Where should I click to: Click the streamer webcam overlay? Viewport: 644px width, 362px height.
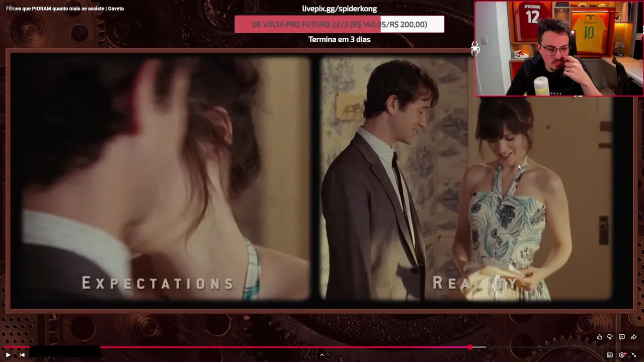coord(559,48)
